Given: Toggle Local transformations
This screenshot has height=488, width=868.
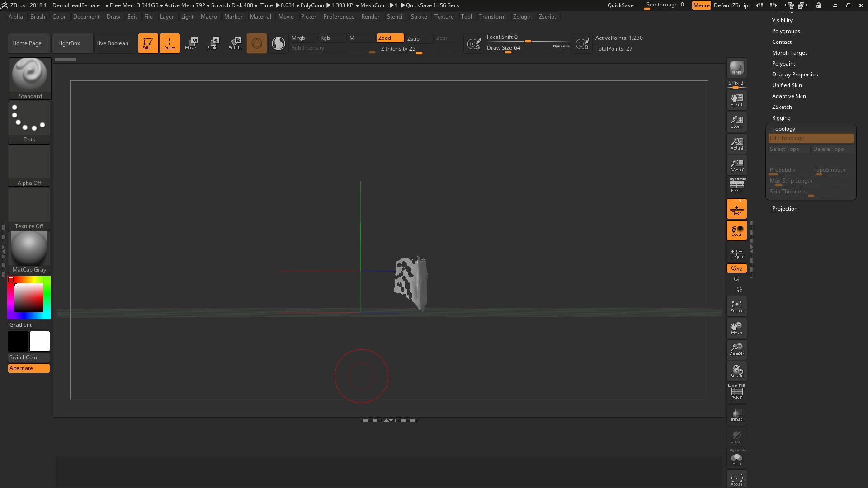Looking at the screenshot, I should 736,230.
